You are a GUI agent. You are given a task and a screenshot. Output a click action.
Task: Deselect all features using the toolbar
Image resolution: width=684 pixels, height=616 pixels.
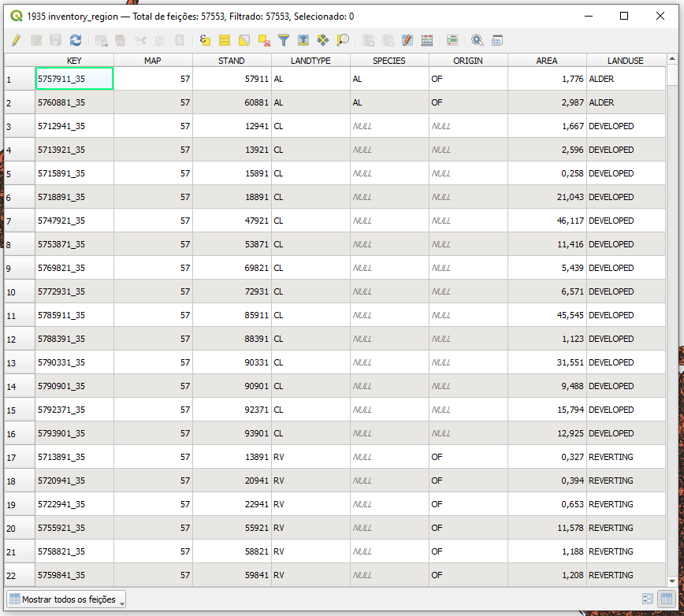coord(264,40)
